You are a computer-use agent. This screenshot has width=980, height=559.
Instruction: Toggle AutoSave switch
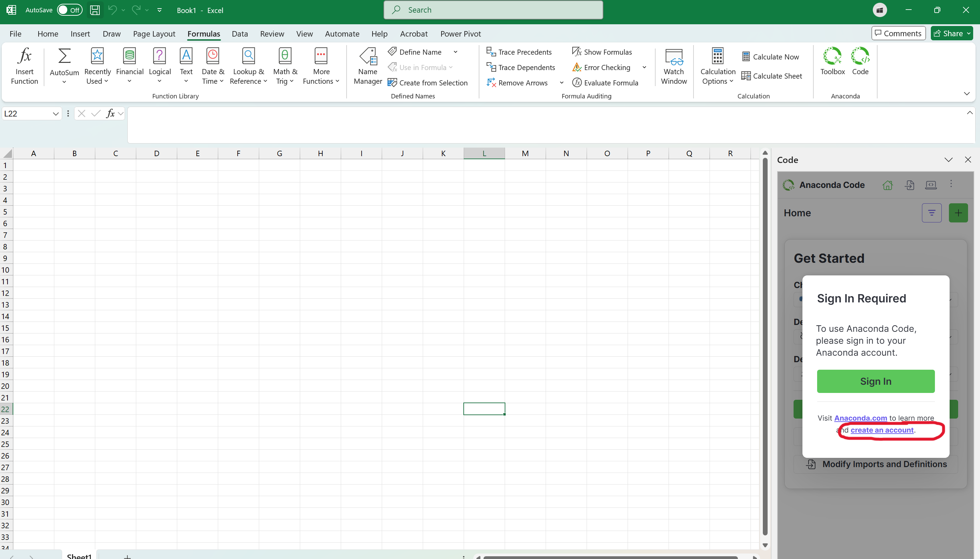click(x=70, y=10)
